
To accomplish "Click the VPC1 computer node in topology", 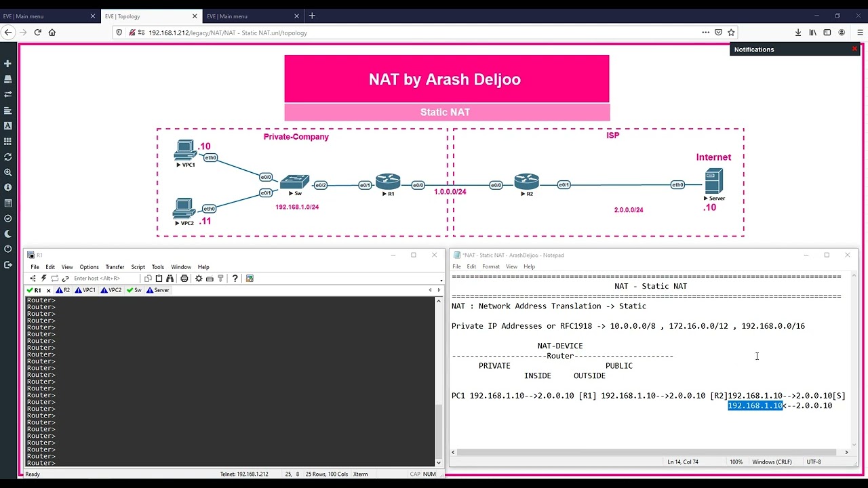I will 185,150.
